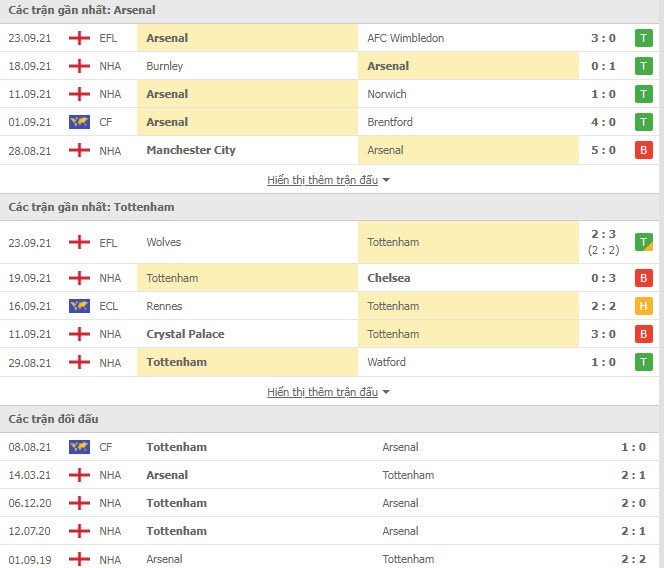Open 14.03.21 Arsenal vs Tottenham 2:1 row

click(x=329, y=475)
